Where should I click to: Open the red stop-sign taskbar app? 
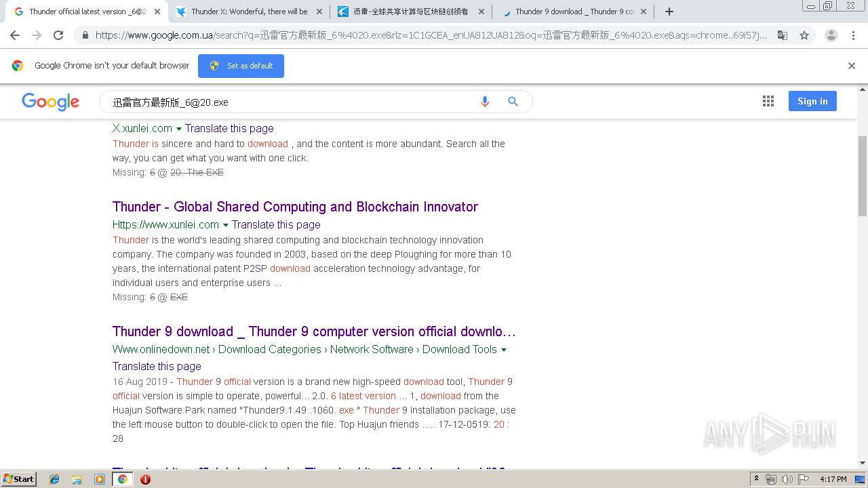tap(145, 479)
